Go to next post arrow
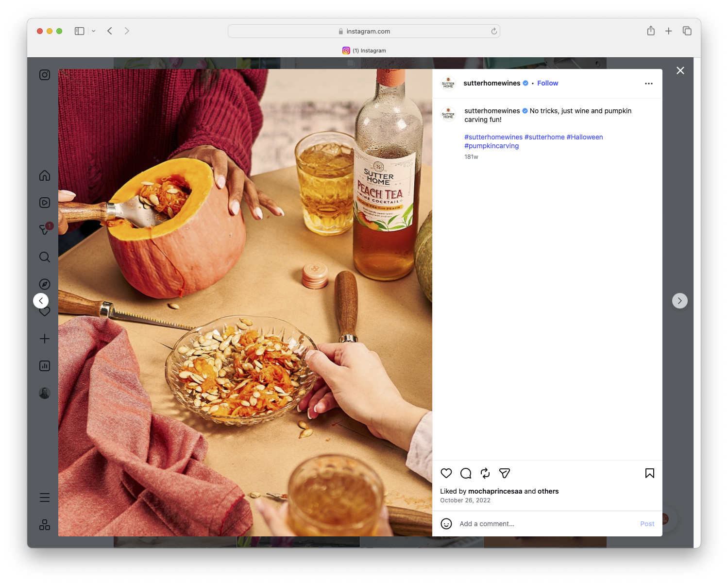728x584 pixels. coord(680,301)
